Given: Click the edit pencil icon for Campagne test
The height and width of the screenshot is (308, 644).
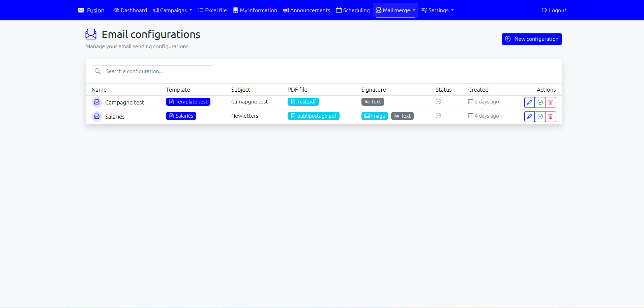Looking at the screenshot, I should click(x=529, y=102).
